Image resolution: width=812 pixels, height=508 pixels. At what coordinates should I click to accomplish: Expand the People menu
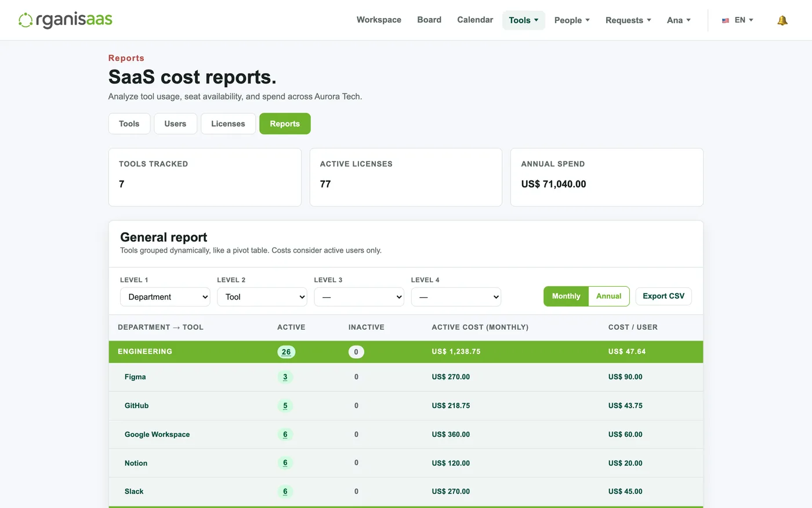(x=572, y=20)
